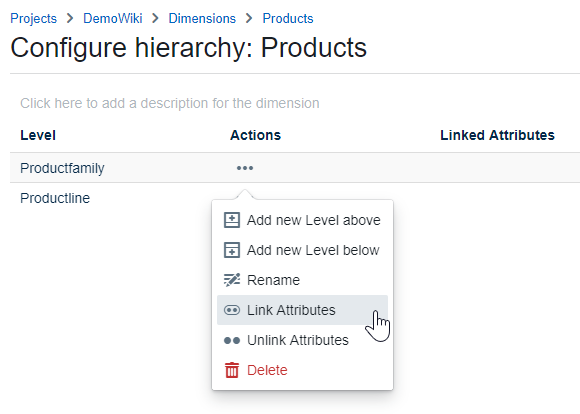Open the Products breadcrumb link
Viewport: 580px width, 414px height.
(288, 18)
